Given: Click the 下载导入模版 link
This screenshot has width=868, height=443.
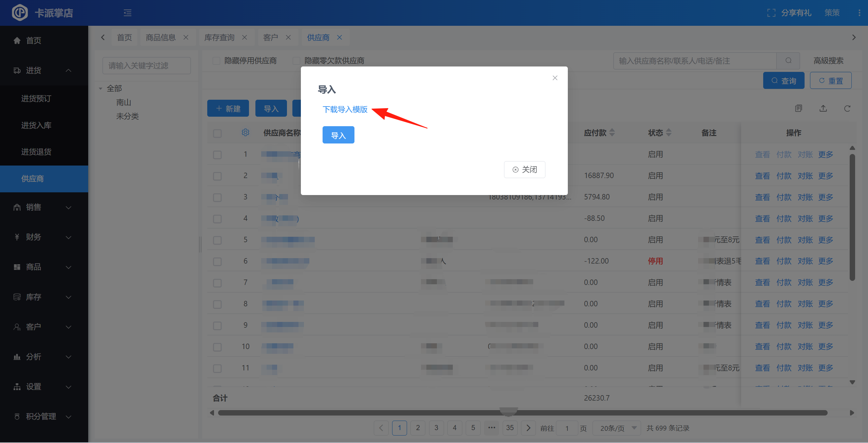Looking at the screenshot, I should (345, 110).
